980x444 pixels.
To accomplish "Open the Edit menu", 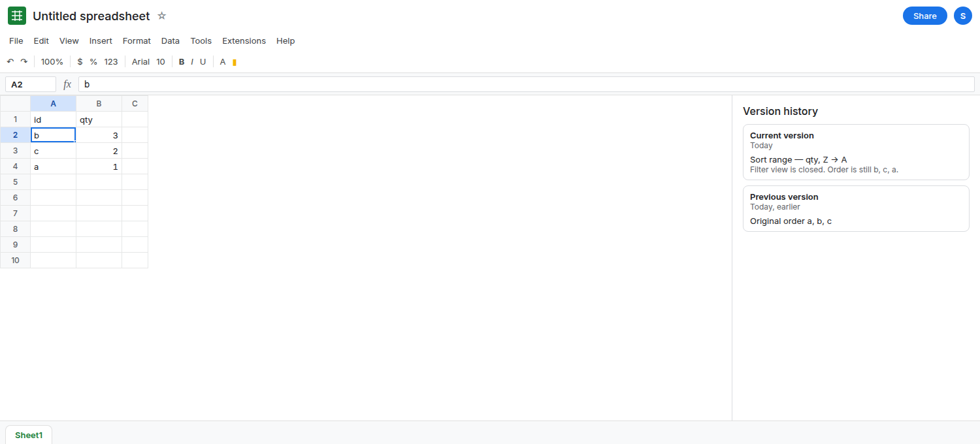I will click(x=41, y=40).
